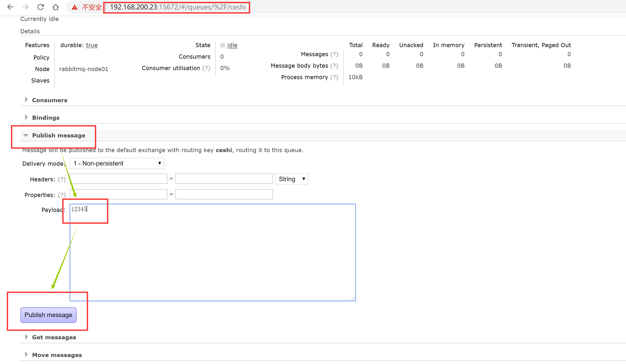Screen dimensions: 626x364
Task: Expand the Bindings section
Action: click(46, 118)
